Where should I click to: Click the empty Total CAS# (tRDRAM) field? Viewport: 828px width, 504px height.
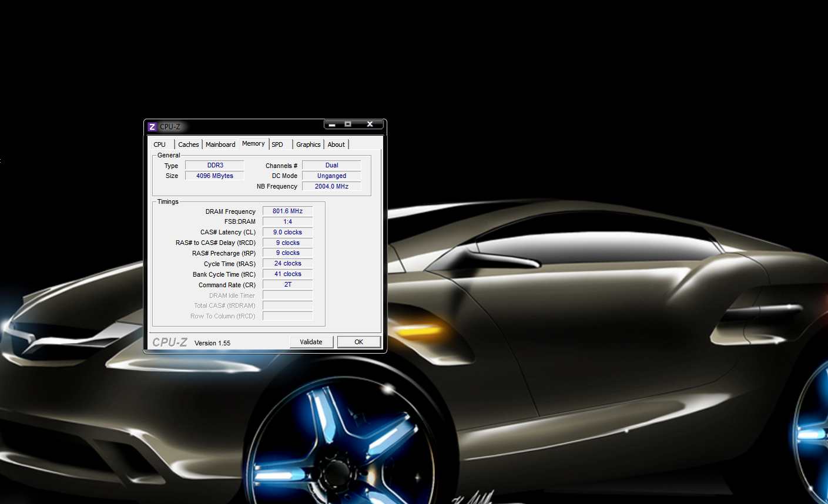[x=287, y=306]
